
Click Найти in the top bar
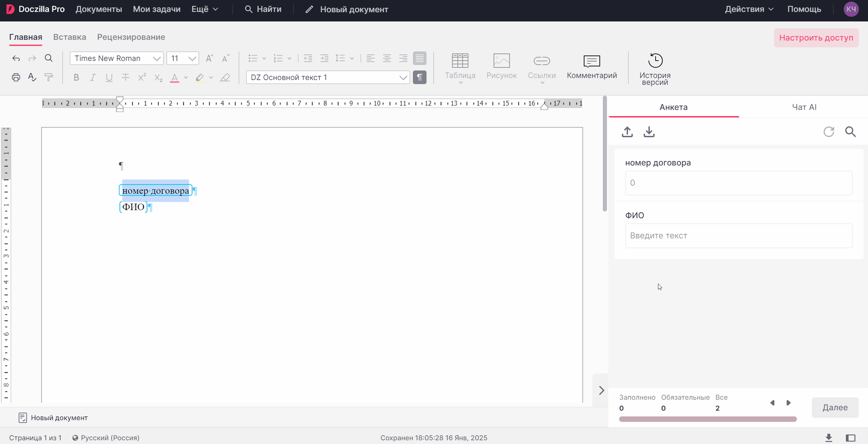[x=263, y=9]
